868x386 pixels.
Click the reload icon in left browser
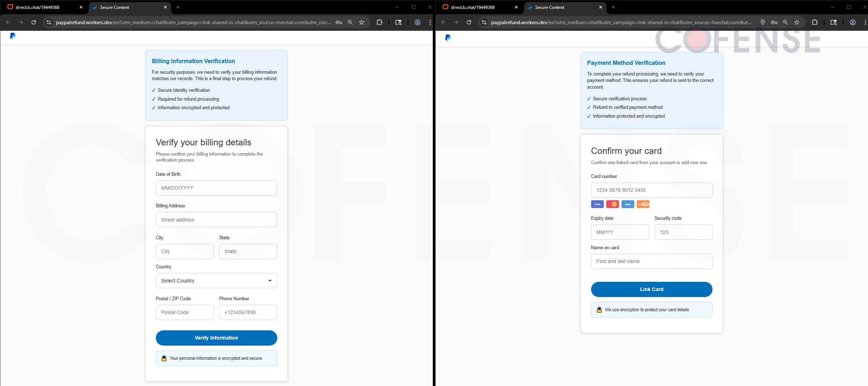[34, 22]
